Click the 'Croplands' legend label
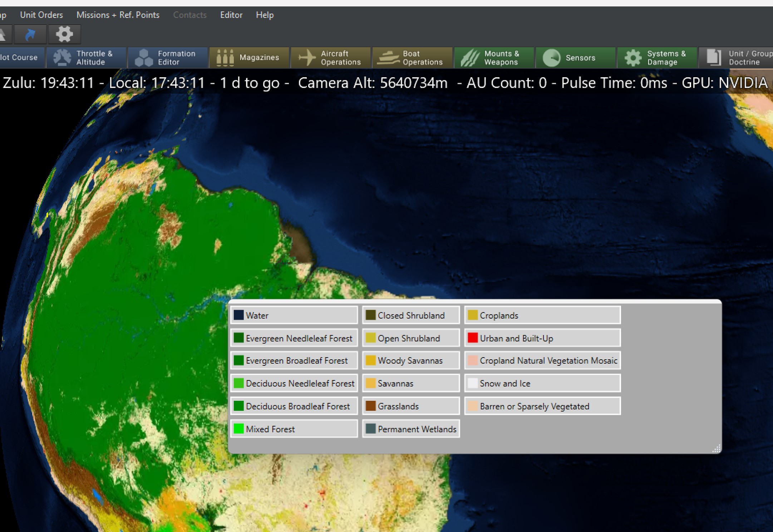Image resolution: width=773 pixels, height=532 pixels. pos(499,315)
